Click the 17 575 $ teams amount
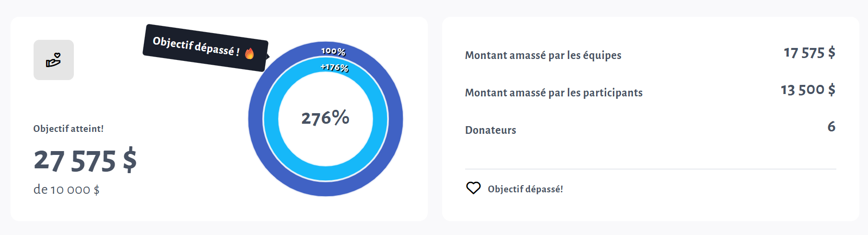 click(x=809, y=53)
